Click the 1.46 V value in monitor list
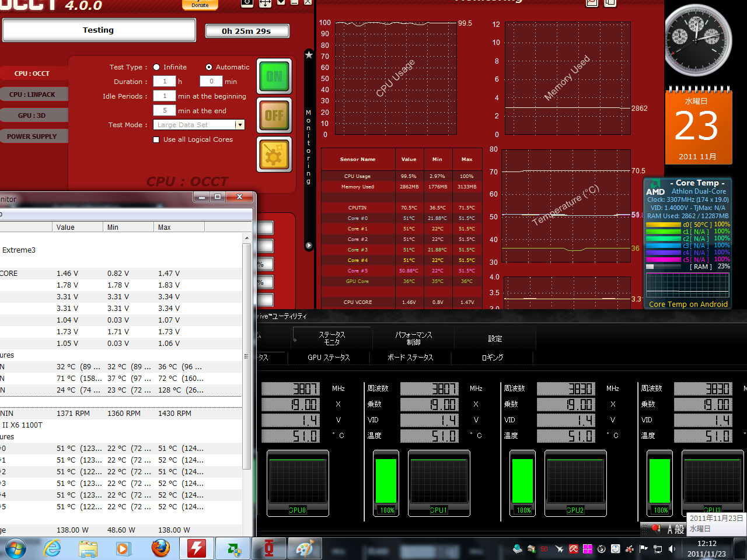This screenshot has height=560, width=747. pyautogui.click(x=68, y=274)
